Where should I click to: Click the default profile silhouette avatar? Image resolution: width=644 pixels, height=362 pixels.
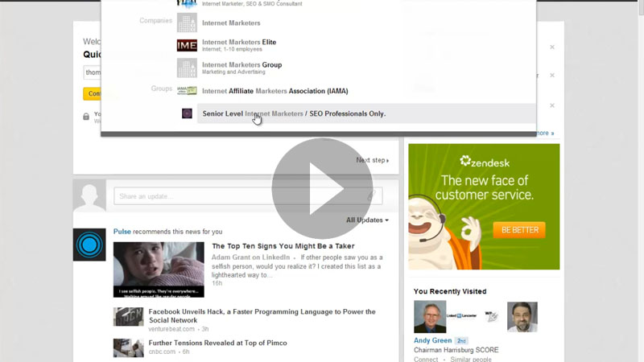click(89, 195)
